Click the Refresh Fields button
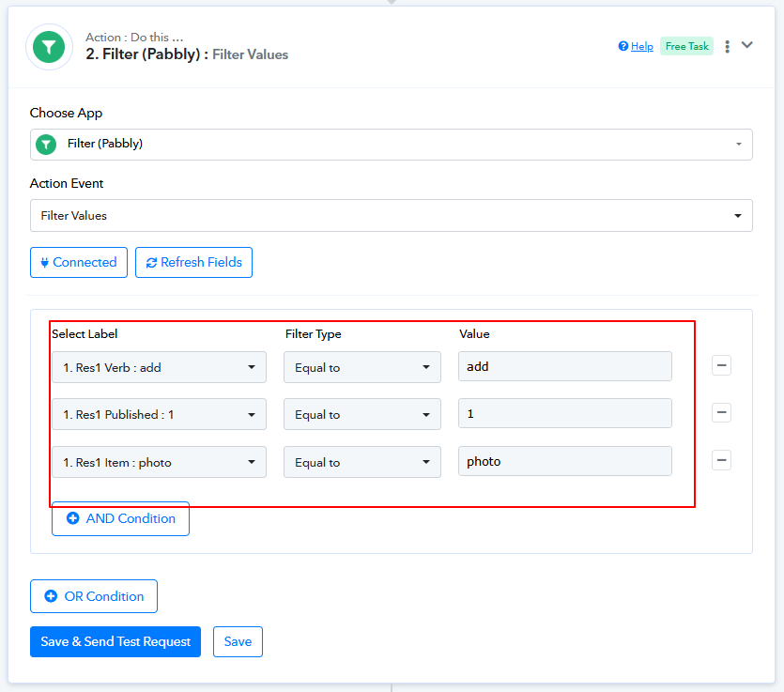Screen dimensions: 784x692 coord(193,263)
